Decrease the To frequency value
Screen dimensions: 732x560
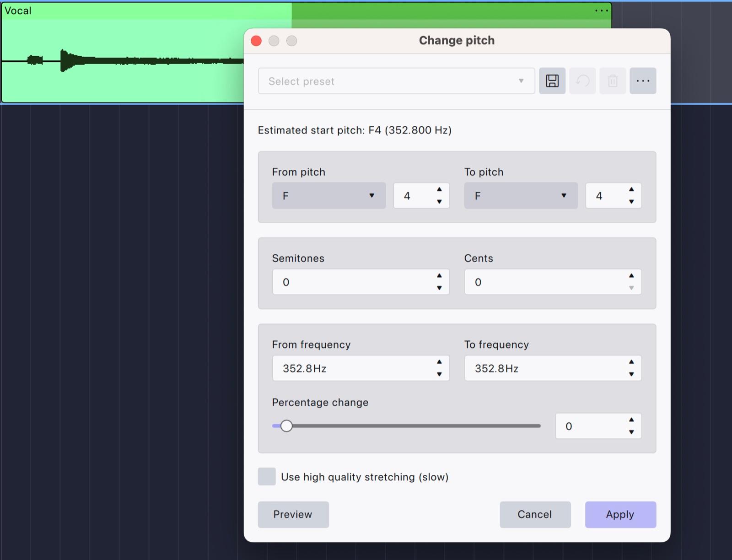631,374
